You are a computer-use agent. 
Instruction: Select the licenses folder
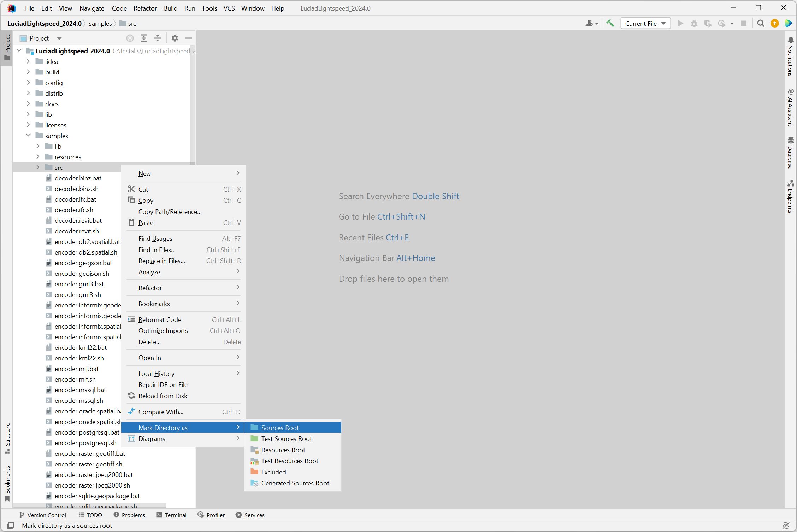tap(55, 125)
